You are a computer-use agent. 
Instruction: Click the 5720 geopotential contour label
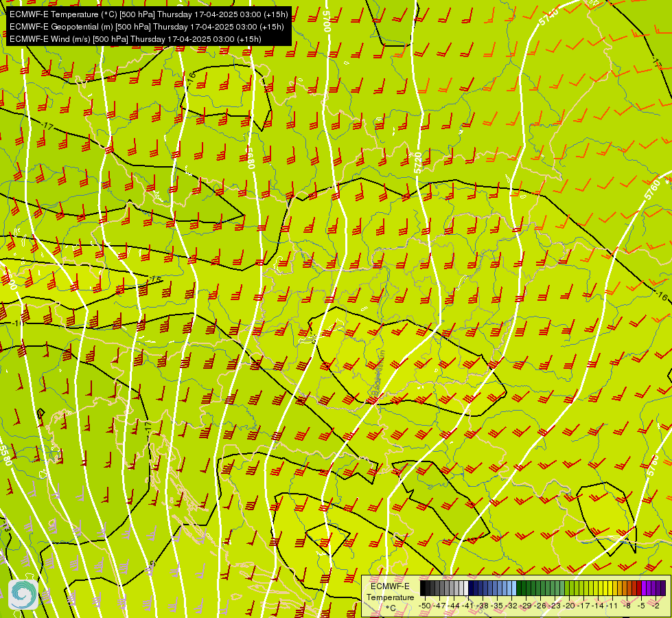(418, 163)
